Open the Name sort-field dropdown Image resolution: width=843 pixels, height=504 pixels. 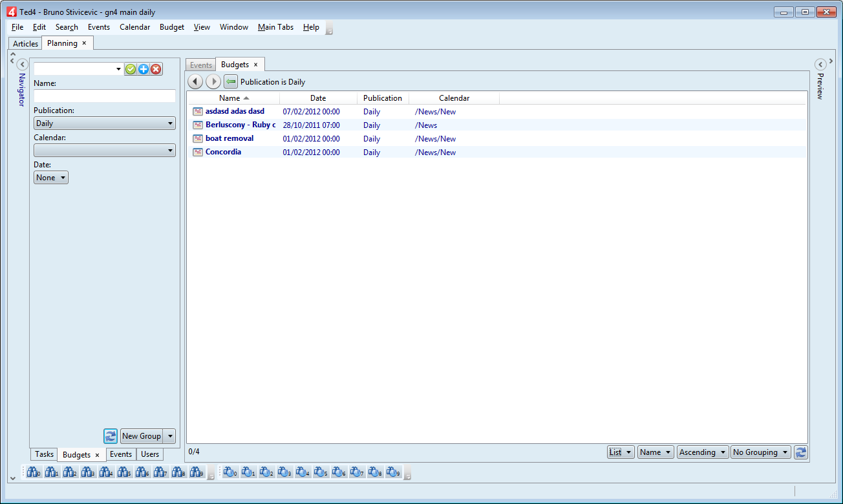656,452
